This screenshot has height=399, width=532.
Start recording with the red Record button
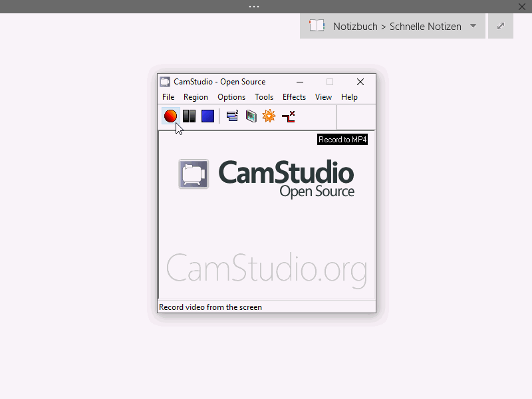[x=170, y=116]
